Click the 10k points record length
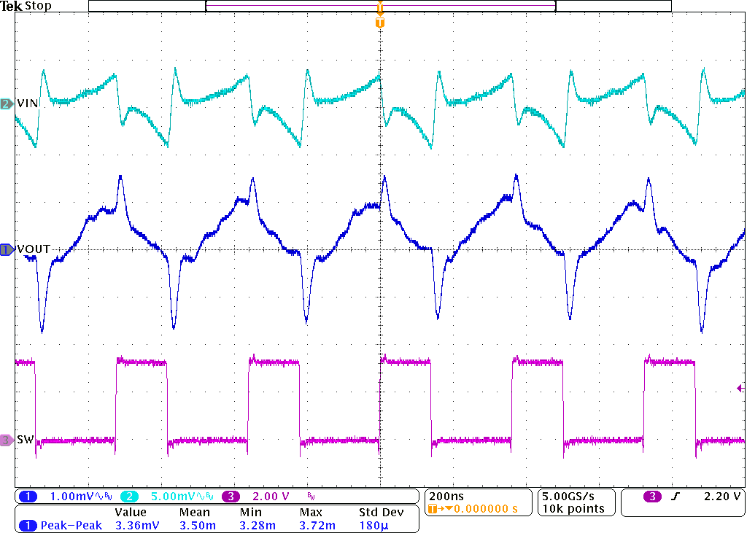 click(x=573, y=508)
